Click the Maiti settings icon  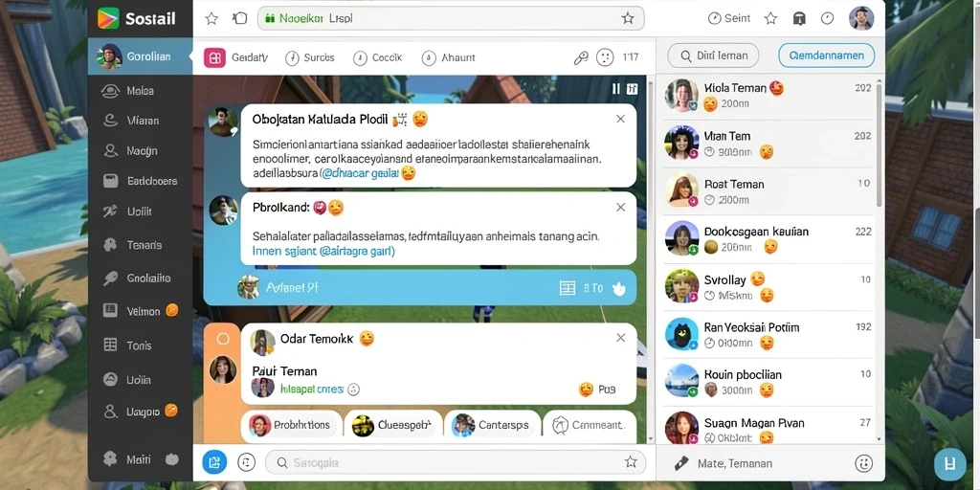tap(110, 459)
